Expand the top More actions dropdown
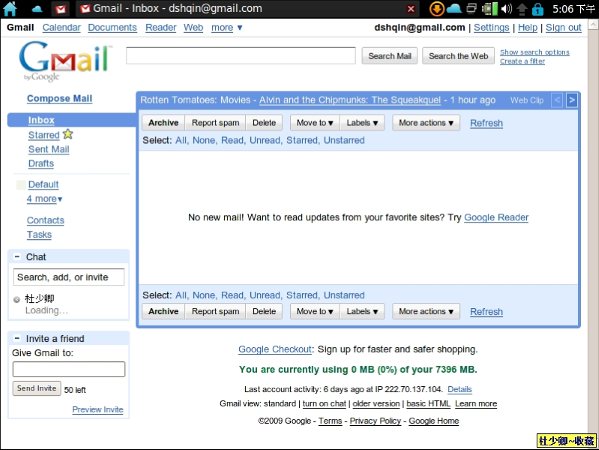Viewport: 599px width, 450px height. [x=426, y=123]
